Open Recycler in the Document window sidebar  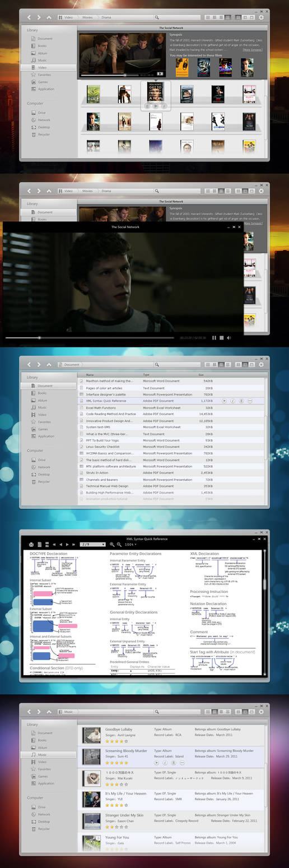44,482
